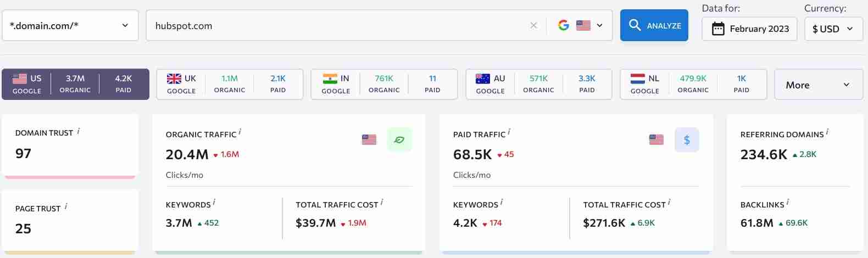The width and height of the screenshot is (868, 258).
Task: Switch to the NL Google database tab
Action: (x=693, y=84)
